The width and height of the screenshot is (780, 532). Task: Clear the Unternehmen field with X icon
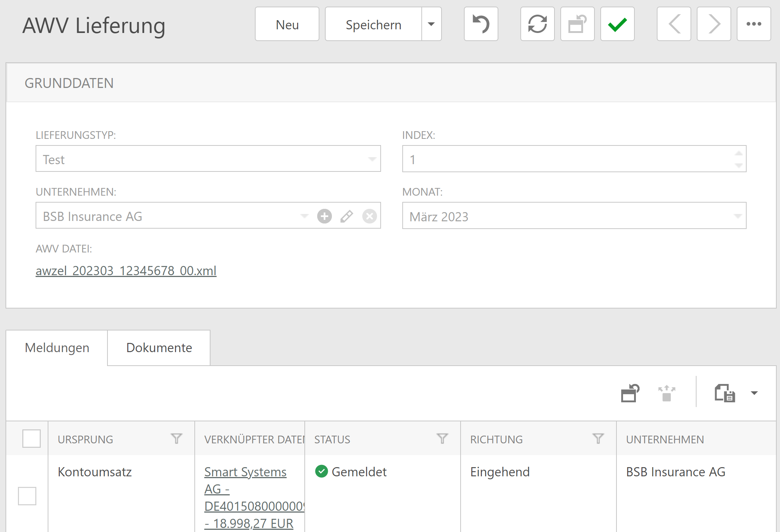(369, 216)
